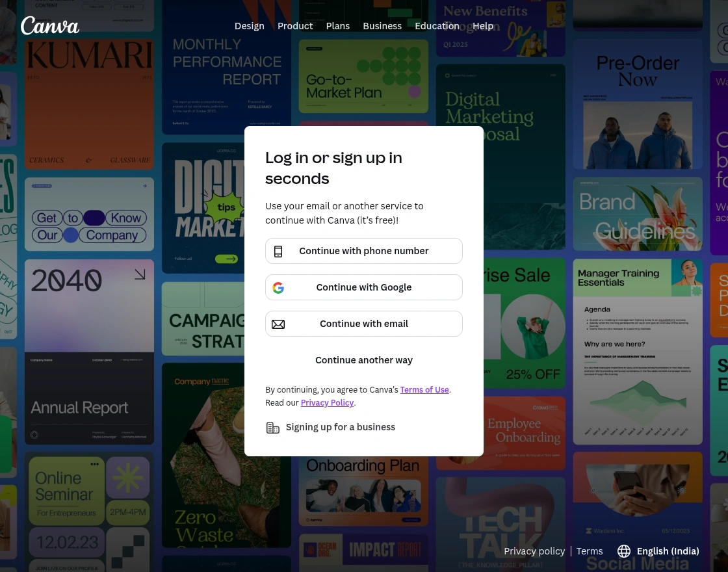The width and height of the screenshot is (728, 572).
Task: Open the 2040 Annual Report thumbnail
Action: click(89, 352)
